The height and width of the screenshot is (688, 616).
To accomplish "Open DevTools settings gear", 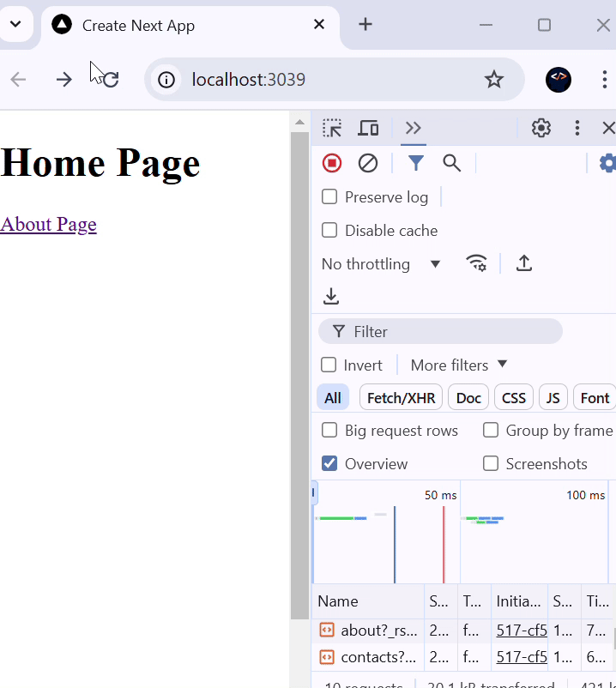I will (541, 129).
